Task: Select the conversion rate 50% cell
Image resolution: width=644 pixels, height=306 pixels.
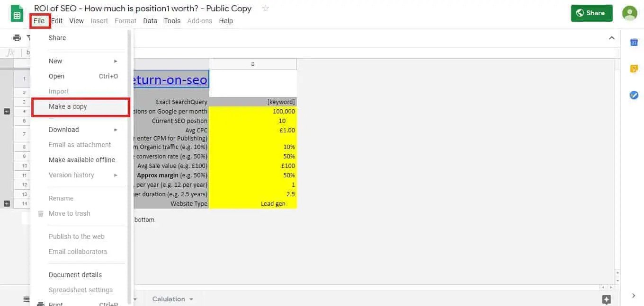Action: 253,156
